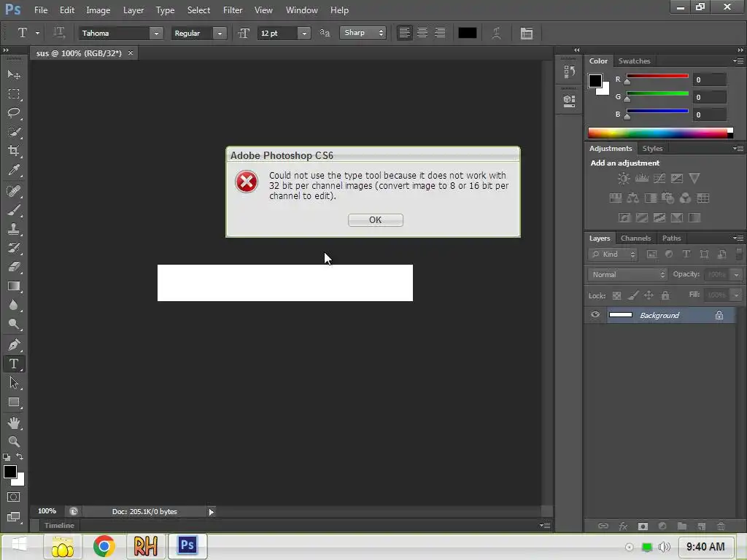Reset default foreground and background colors
Screen dimensions: 747x560
pyautogui.click(x=7, y=457)
